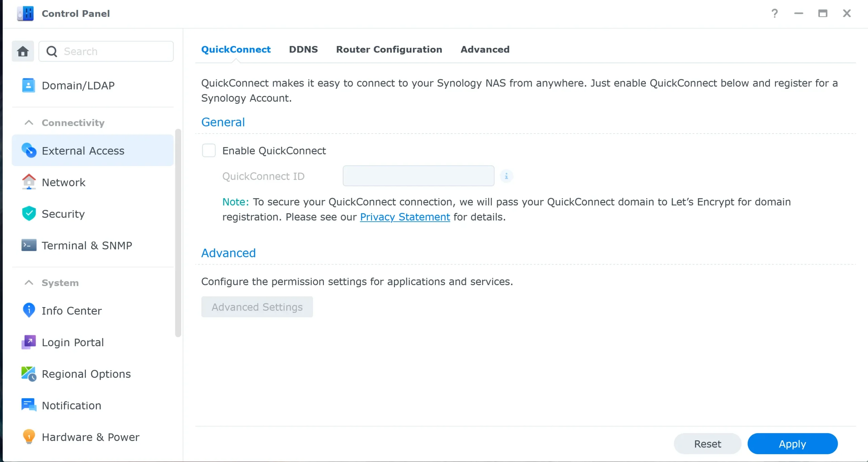Click the Enable QuickConnect label text
The height and width of the screenshot is (462, 868).
[274, 150]
